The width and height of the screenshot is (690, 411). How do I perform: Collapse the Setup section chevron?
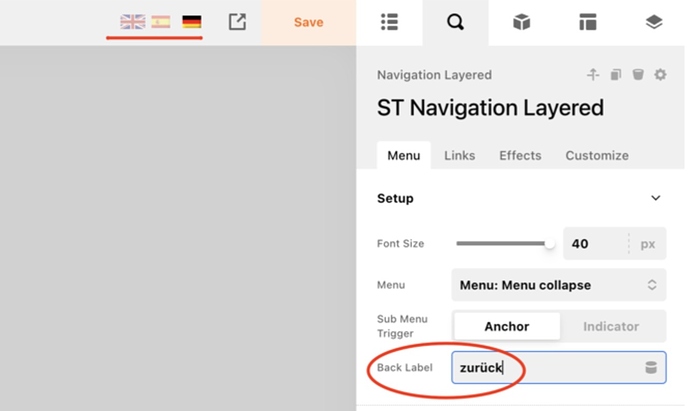click(x=656, y=198)
